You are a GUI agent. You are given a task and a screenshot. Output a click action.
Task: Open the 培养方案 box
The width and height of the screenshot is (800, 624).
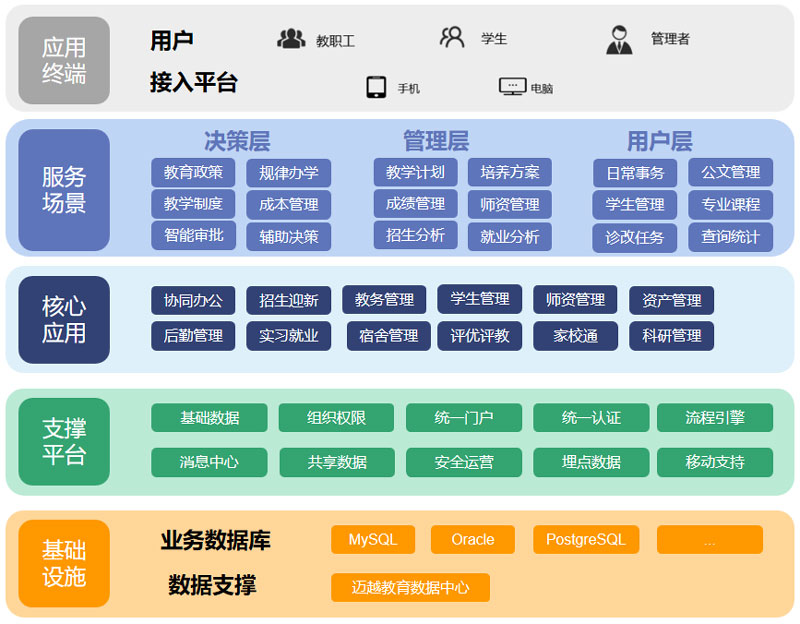pyautogui.click(x=510, y=172)
